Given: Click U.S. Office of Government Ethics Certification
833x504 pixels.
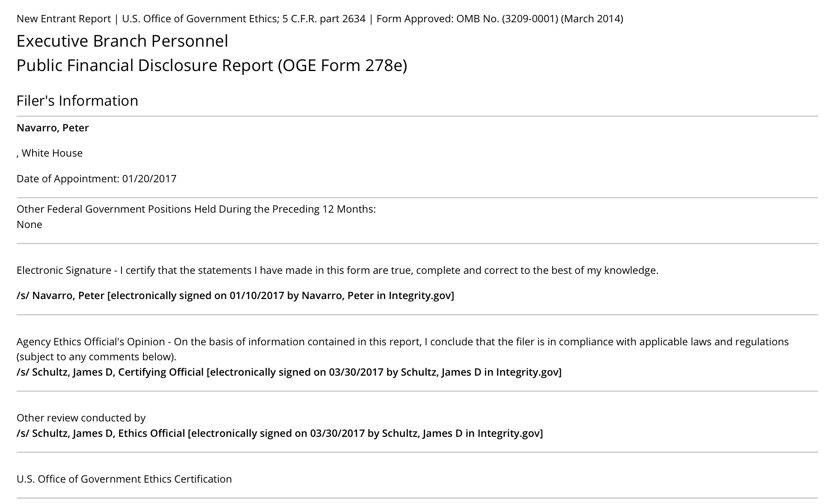Looking at the screenshot, I should click(x=124, y=479).
